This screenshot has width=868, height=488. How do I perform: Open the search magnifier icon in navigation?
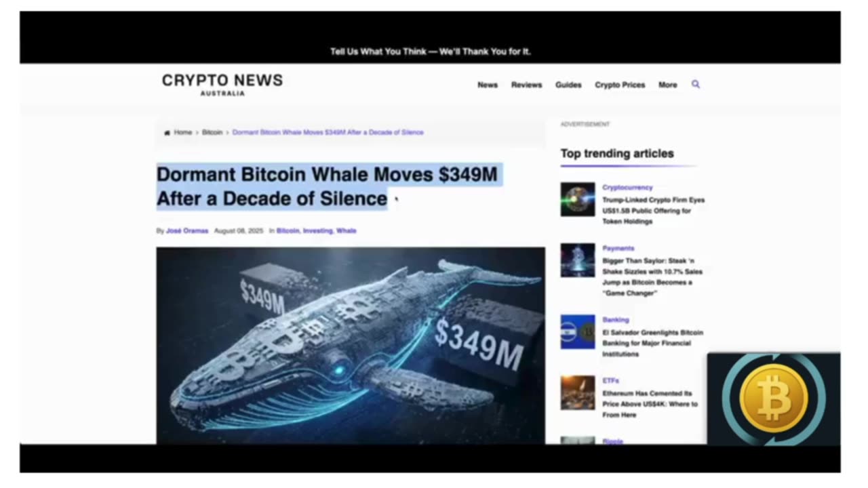695,85
